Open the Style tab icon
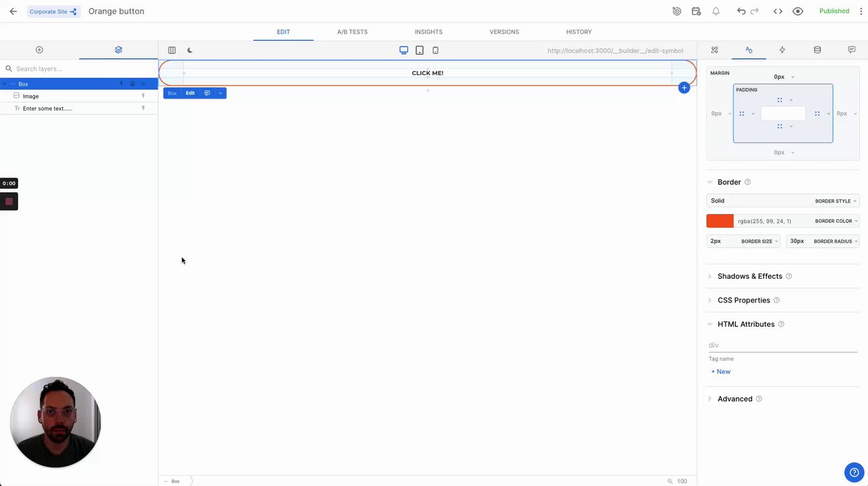The width and height of the screenshot is (868, 486). 749,50
